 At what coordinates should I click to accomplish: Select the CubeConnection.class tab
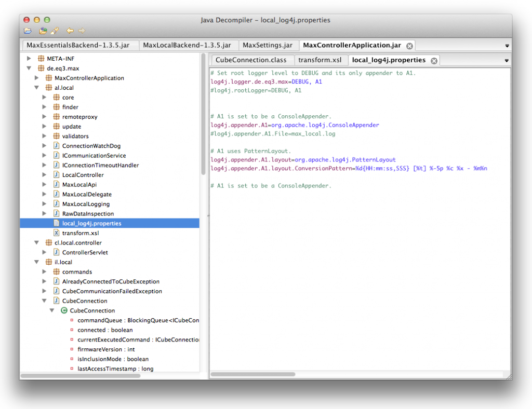[x=252, y=60]
